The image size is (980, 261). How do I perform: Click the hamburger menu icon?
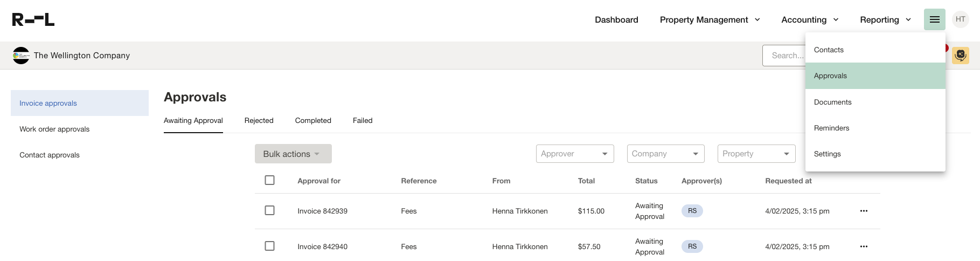934,20
